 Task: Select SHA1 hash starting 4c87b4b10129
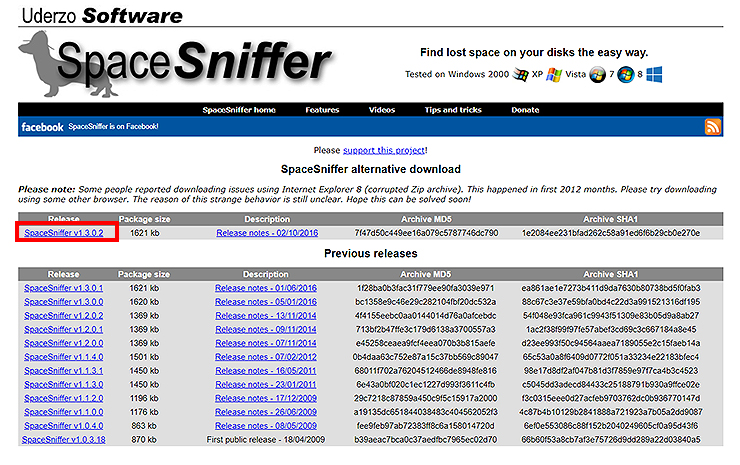tap(611, 412)
